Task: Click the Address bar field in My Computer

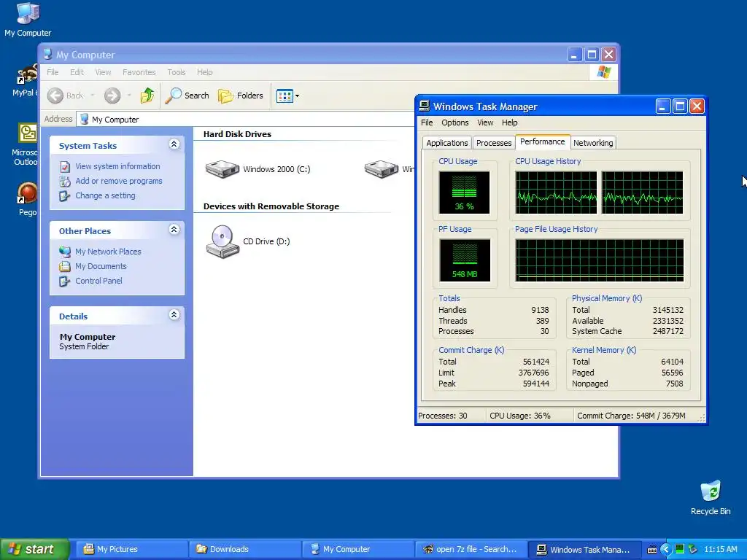Action: coord(245,120)
